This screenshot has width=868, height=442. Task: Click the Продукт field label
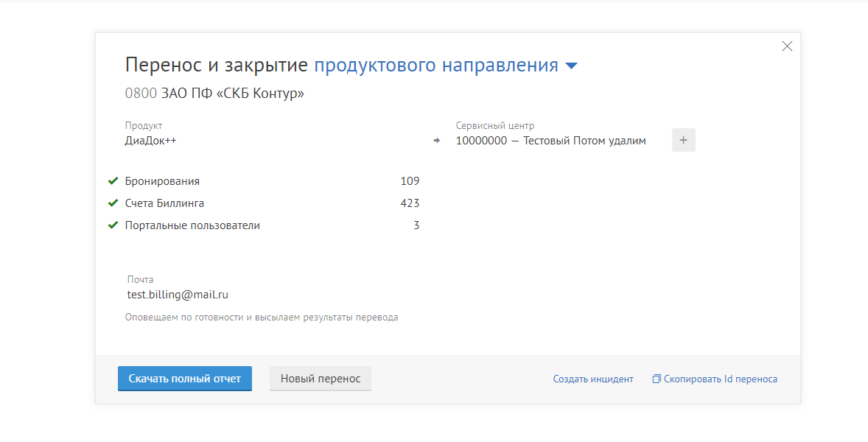[x=144, y=125]
